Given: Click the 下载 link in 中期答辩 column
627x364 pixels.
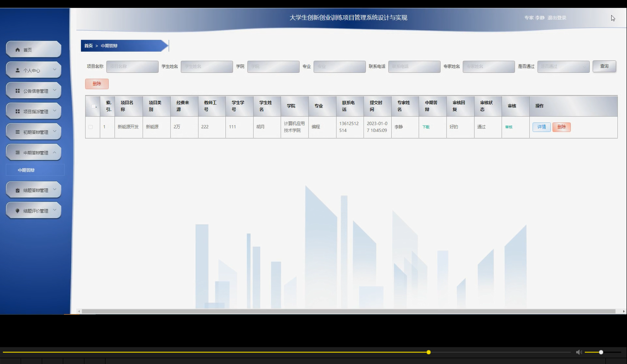Looking at the screenshot, I should click(426, 127).
